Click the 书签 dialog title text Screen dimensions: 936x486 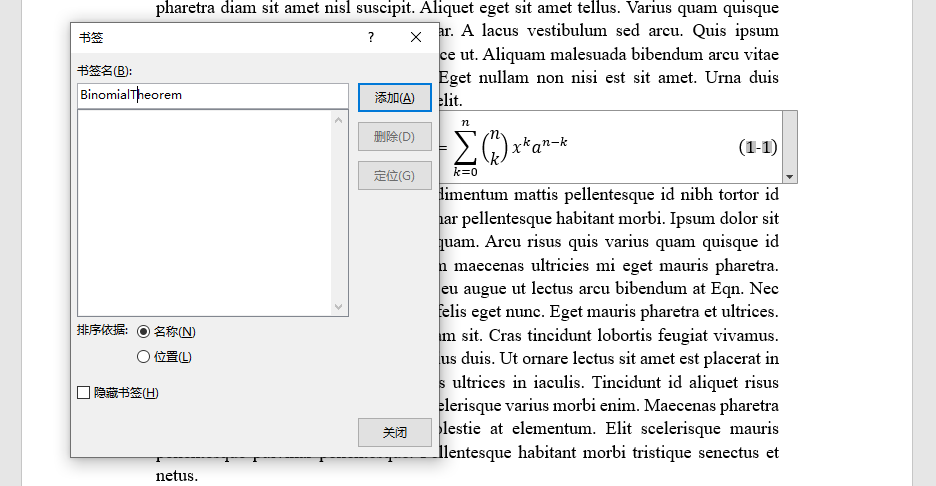click(91, 38)
